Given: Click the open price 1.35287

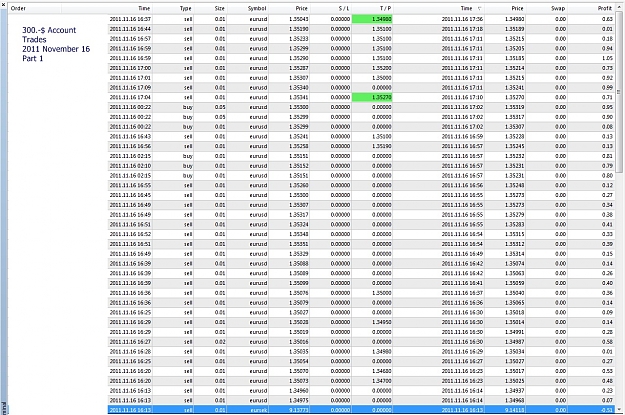Looking at the screenshot, I should 299,68.
